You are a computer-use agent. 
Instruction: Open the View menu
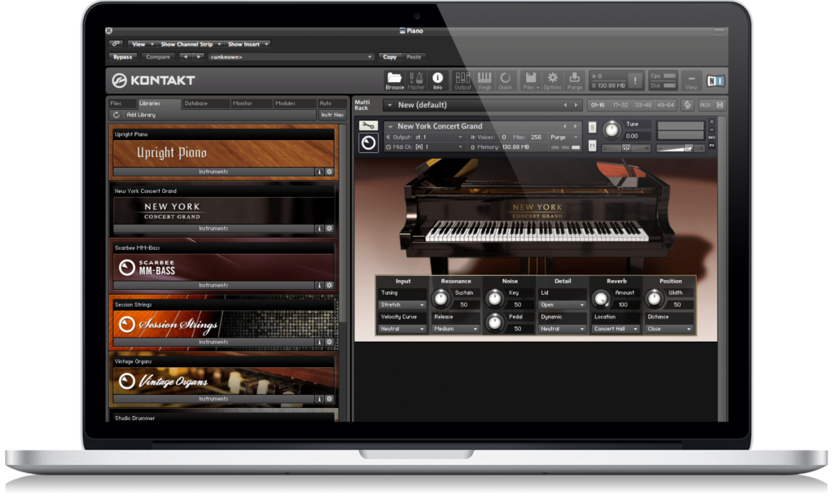click(x=142, y=44)
